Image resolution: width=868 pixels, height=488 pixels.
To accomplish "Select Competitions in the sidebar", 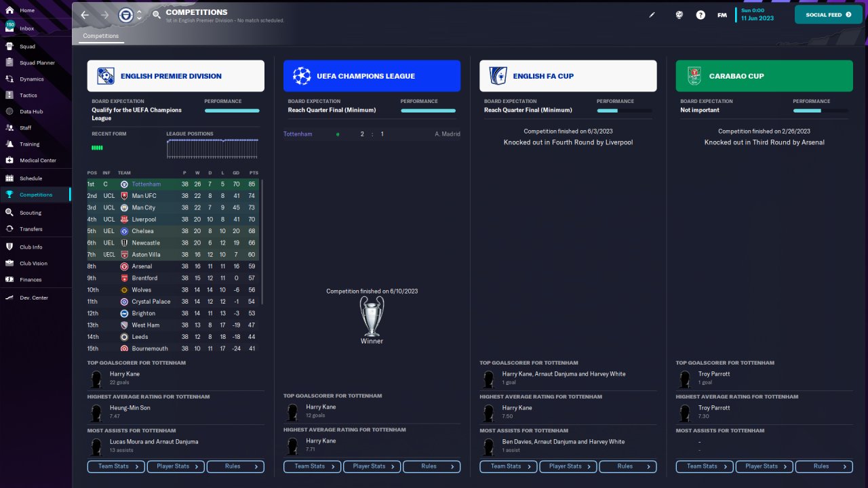I will pos(35,195).
